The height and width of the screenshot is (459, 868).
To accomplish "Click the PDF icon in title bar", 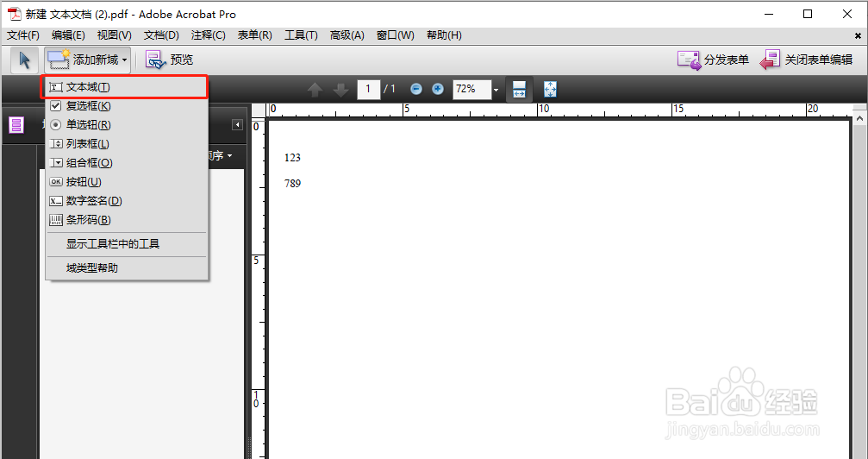I will pyautogui.click(x=14, y=15).
